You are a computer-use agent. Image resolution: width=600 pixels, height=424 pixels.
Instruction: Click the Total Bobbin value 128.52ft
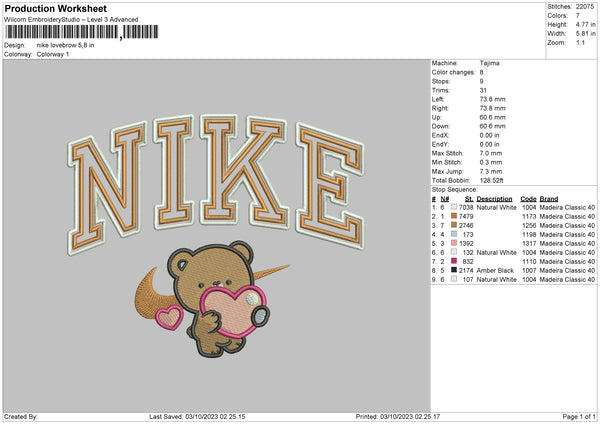coord(492,181)
